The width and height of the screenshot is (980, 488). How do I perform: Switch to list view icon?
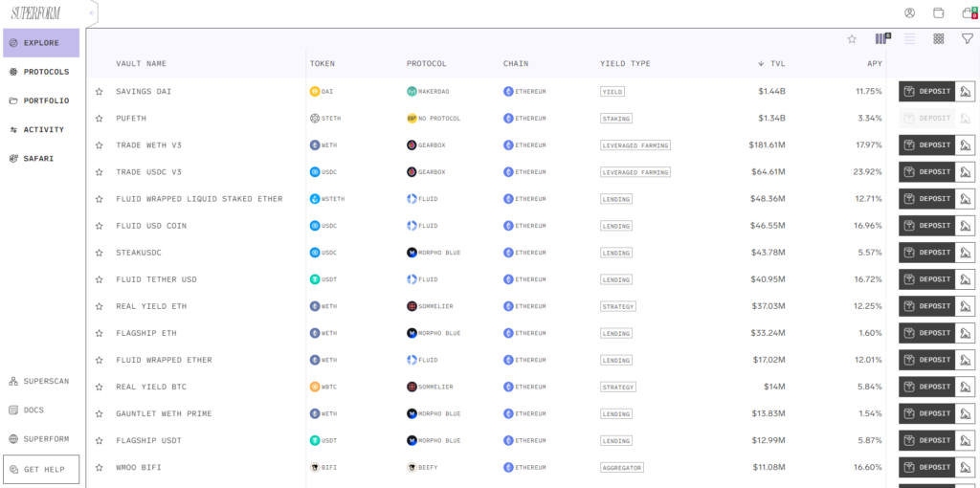point(910,38)
